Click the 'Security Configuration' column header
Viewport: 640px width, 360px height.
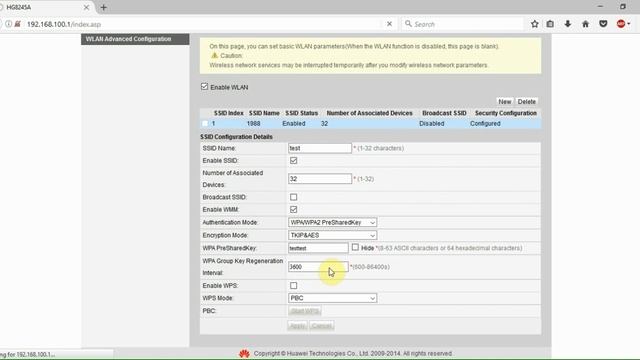tap(506, 113)
